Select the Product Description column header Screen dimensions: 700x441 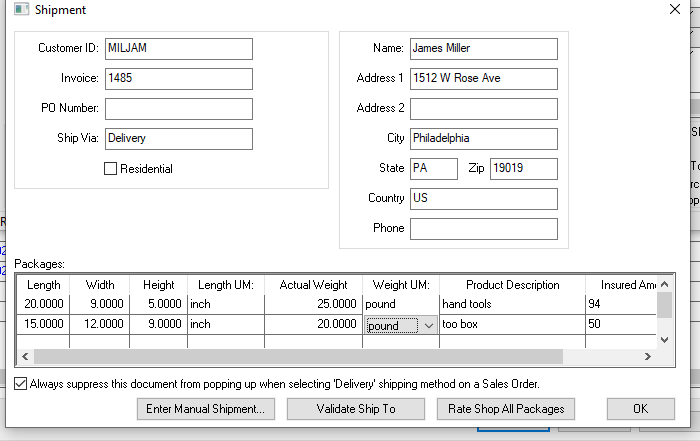point(512,285)
